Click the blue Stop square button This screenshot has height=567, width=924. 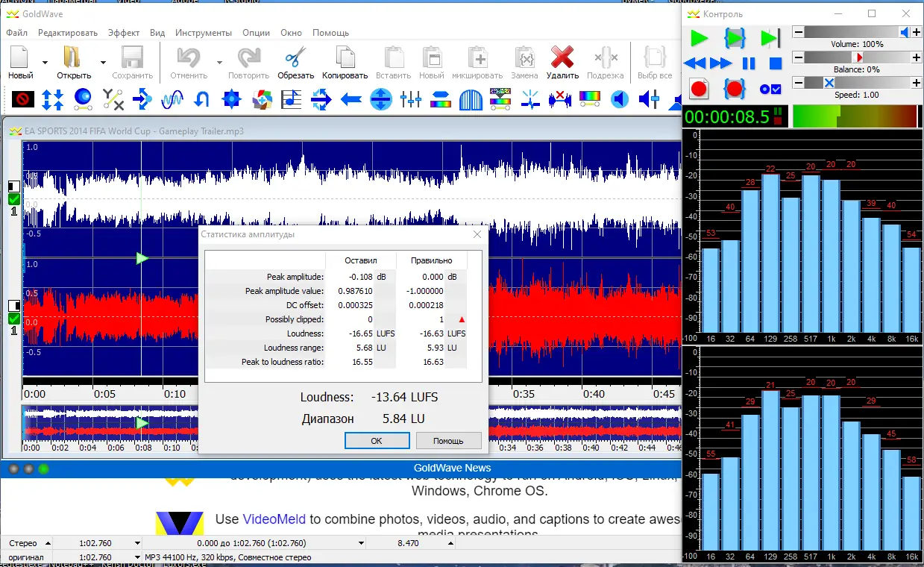coord(776,64)
